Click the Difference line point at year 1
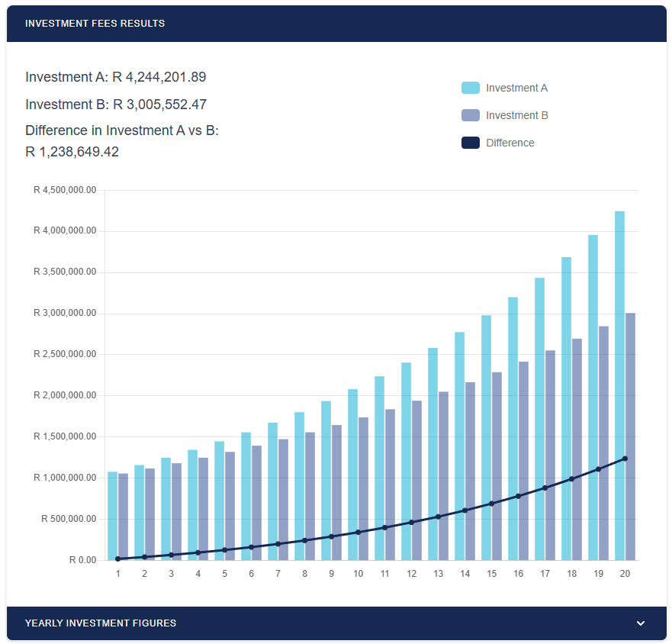This screenshot has height=644, width=672. 118,559
